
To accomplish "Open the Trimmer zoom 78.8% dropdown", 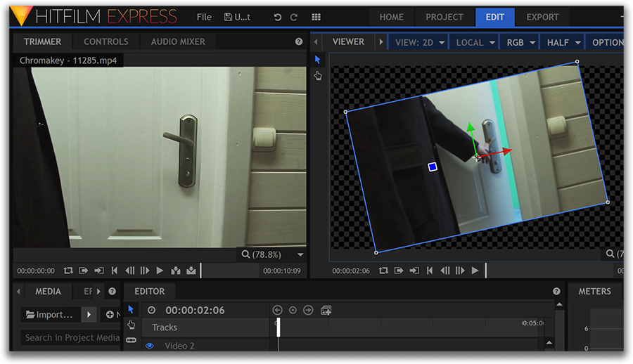I will [271, 254].
